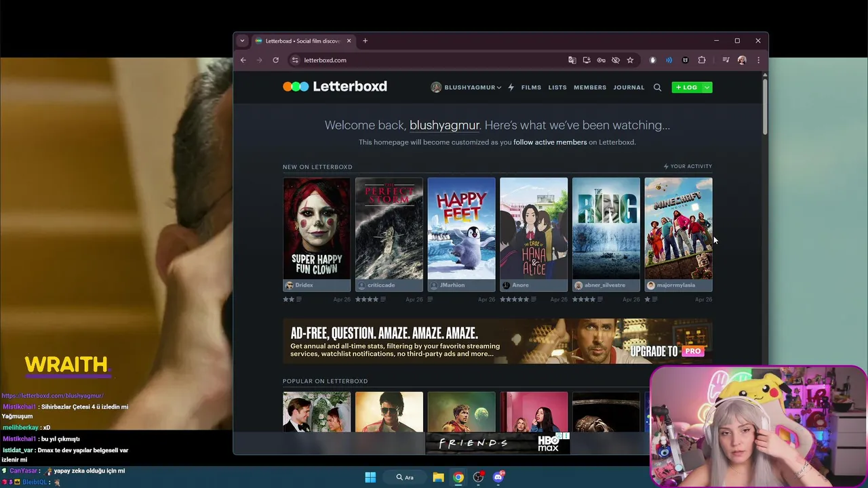This screenshot has height=488, width=868.
Task: Open the Super Happy Fun Clown poster
Action: pos(317,228)
